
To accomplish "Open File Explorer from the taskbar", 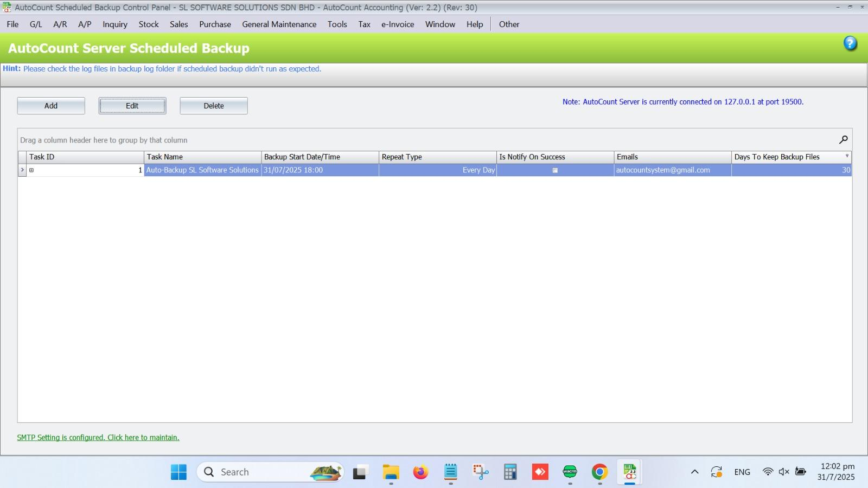I will click(x=391, y=472).
